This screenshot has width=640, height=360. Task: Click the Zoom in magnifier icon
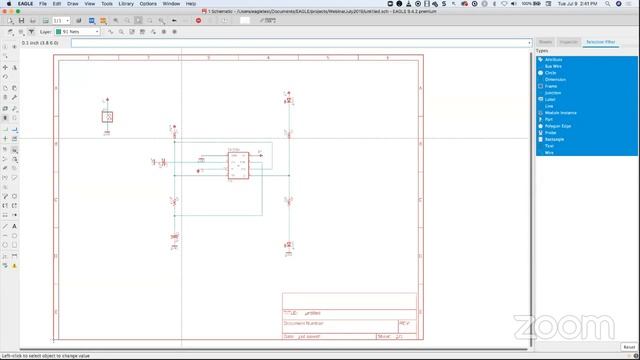116,20
